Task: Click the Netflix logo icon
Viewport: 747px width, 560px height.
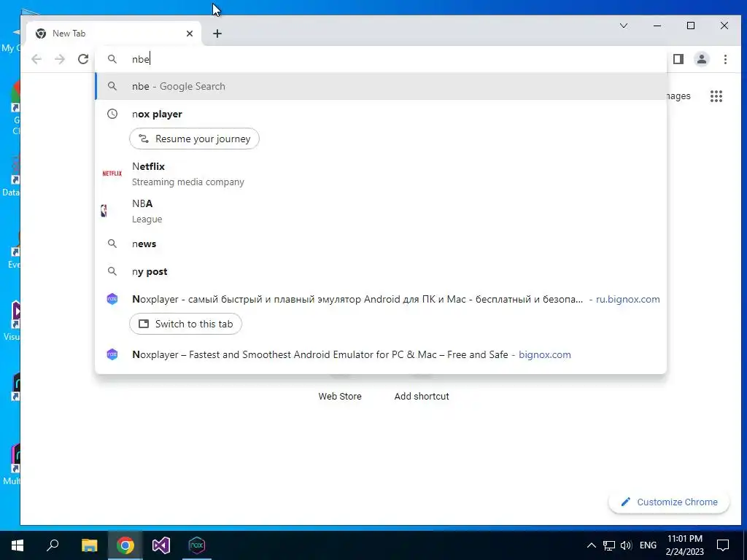Action: (112, 174)
